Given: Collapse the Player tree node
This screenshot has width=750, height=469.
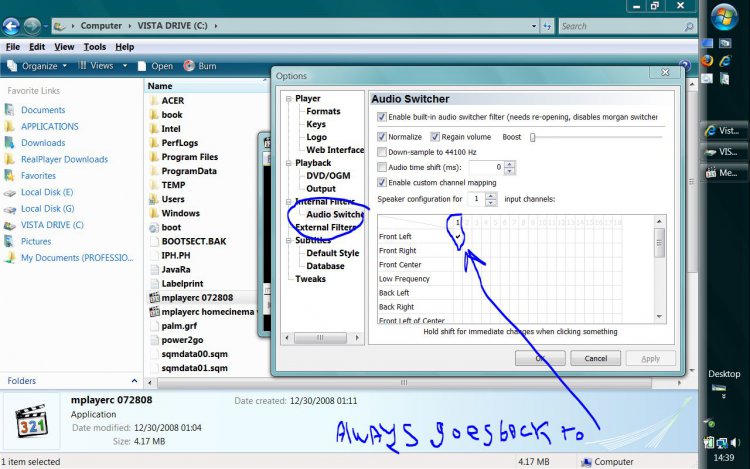Looking at the screenshot, I should (288, 98).
